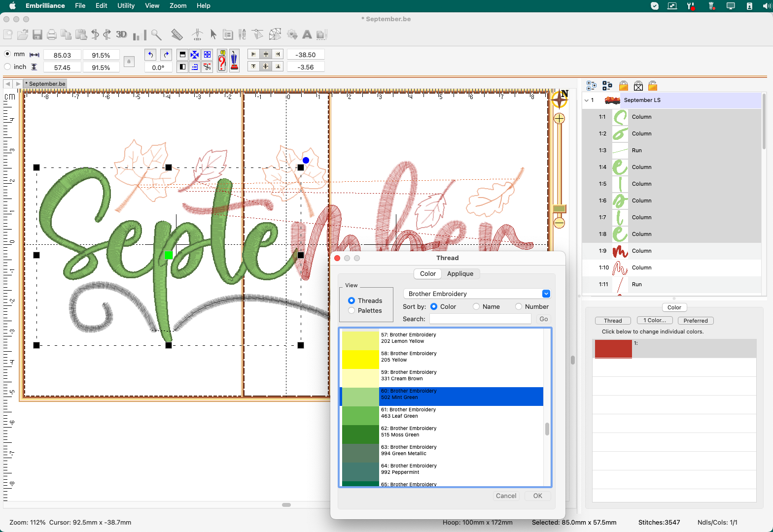Click the Preferred button

coord(695,321)
